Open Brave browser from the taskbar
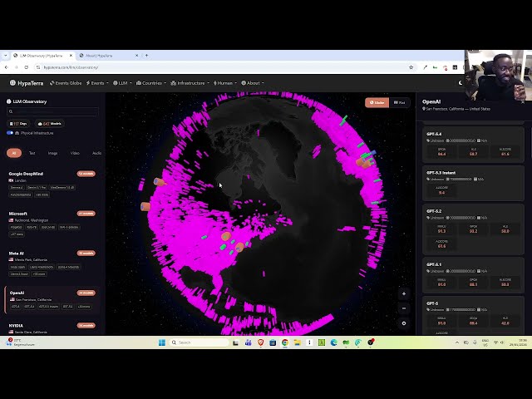Image resolution: width=532 pixels, height=399 pixels. [x=260, y=342]
